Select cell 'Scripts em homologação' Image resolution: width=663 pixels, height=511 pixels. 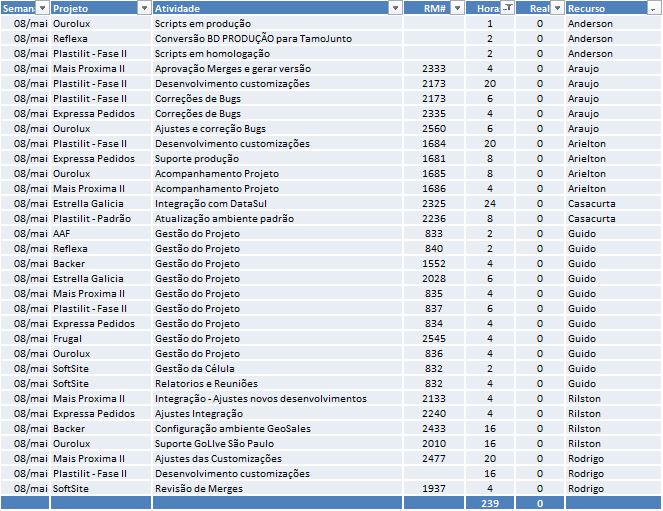click(x=277, y=53)
